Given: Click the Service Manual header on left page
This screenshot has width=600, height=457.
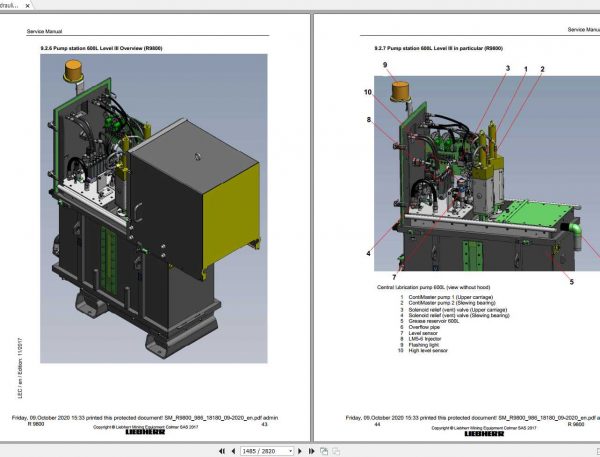Looking at the screenshot, I should tap(44, 31).
